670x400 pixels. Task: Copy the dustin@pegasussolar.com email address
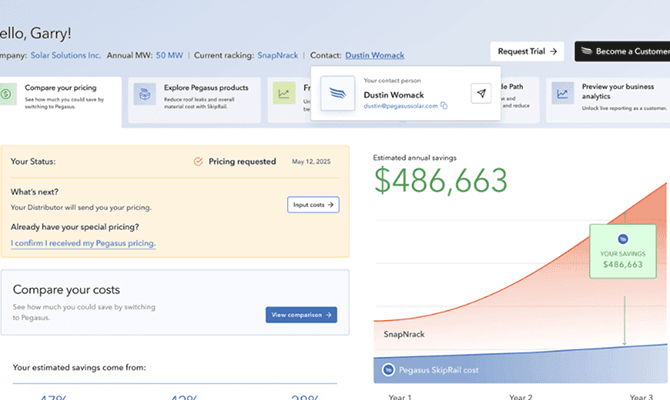[444, 105]
